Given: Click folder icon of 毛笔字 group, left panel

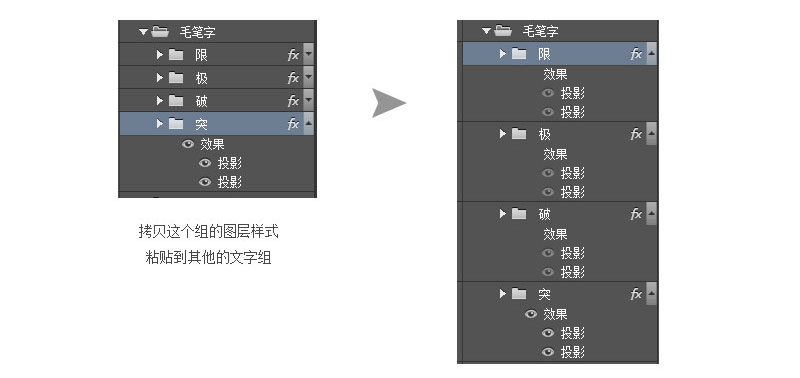Looking at the screenshot, I should tap(160, 32).
